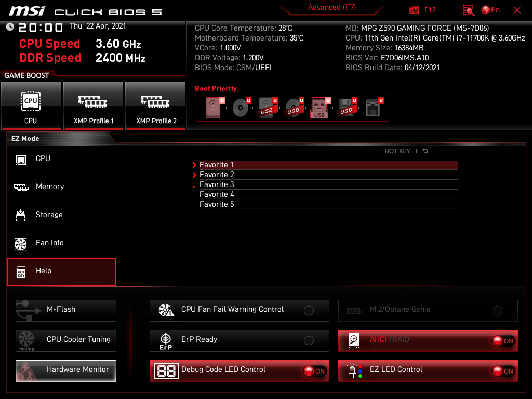
Task: Close the BIOS with the X icon
Action: (x=517, y=10)
